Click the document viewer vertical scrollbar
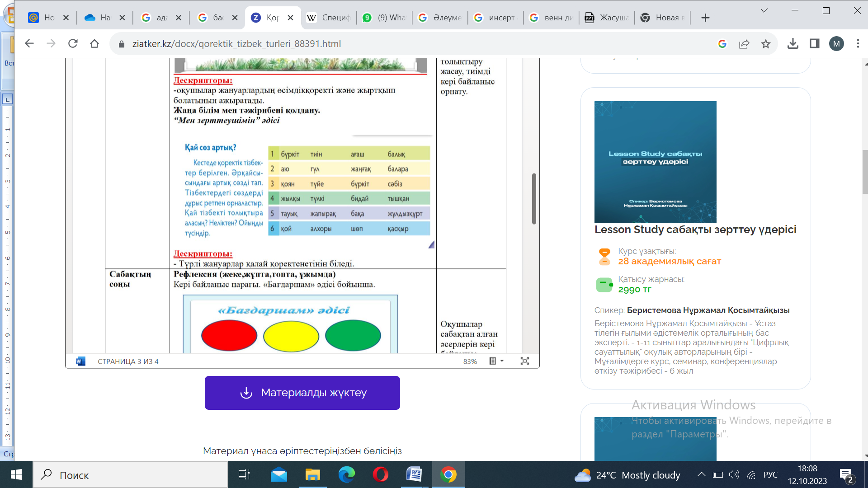 point(534,199)
